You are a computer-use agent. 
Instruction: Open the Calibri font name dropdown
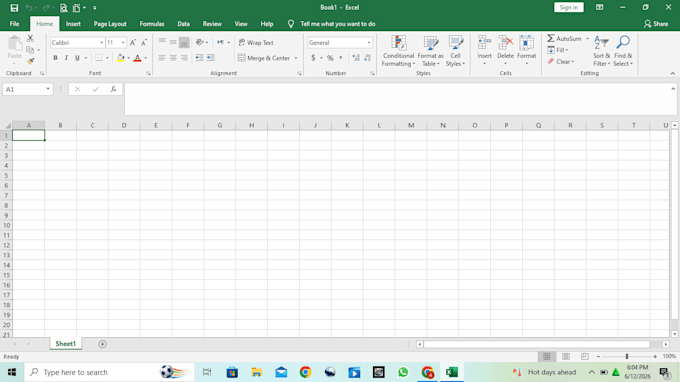(101, 42)
